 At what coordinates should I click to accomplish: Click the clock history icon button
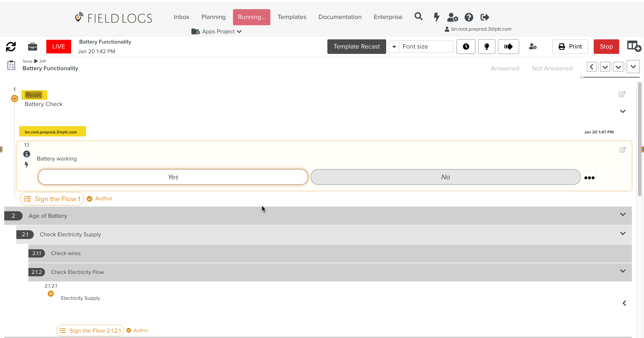466,47
